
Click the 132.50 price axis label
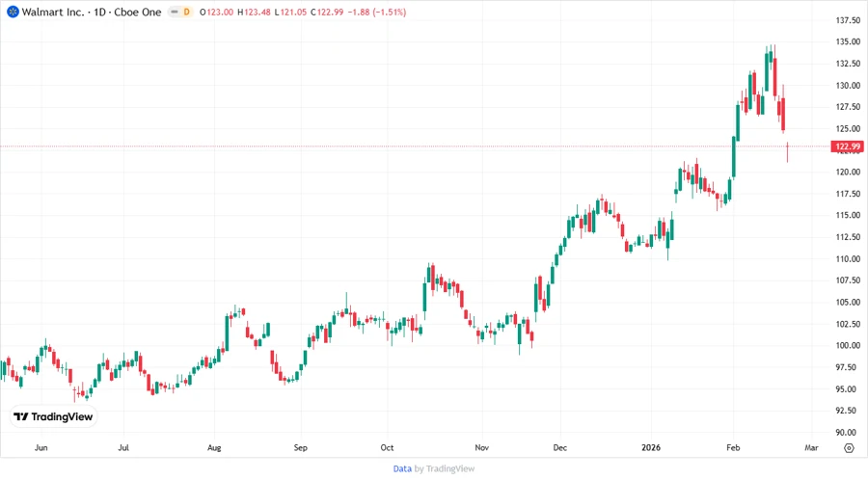[848, 64]
